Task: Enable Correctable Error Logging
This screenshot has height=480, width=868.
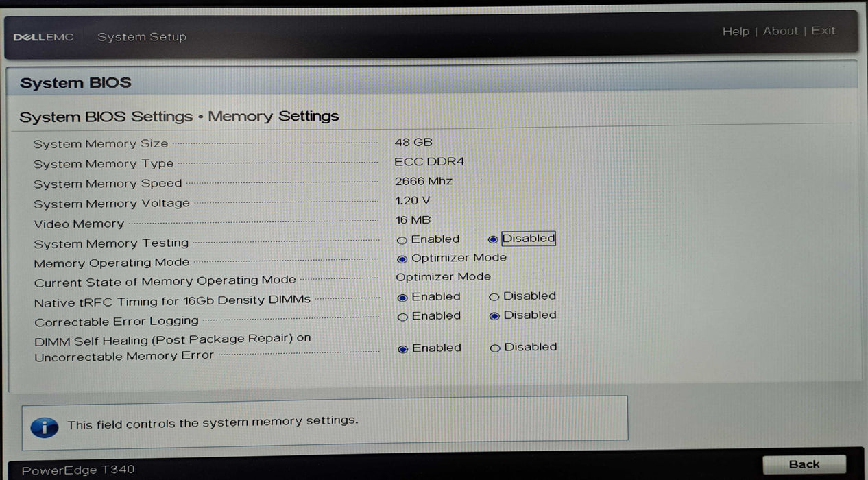Action: pos(403,317)
